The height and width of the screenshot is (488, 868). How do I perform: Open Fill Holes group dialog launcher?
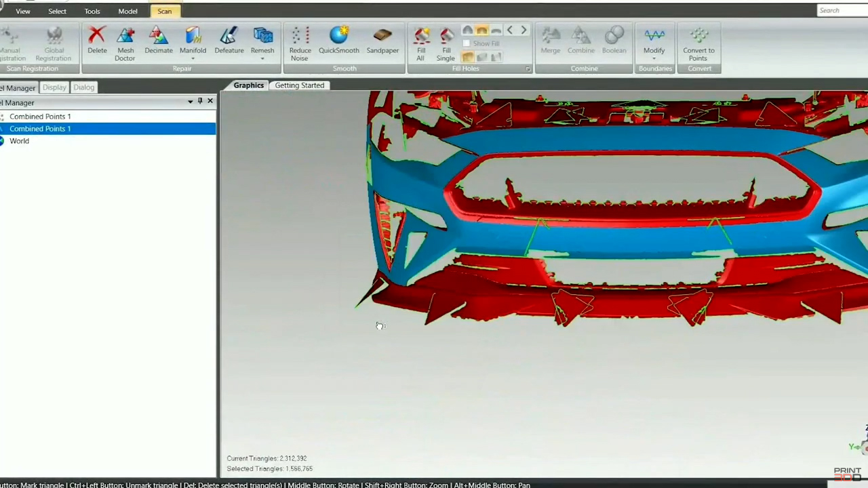click(528, 69)
